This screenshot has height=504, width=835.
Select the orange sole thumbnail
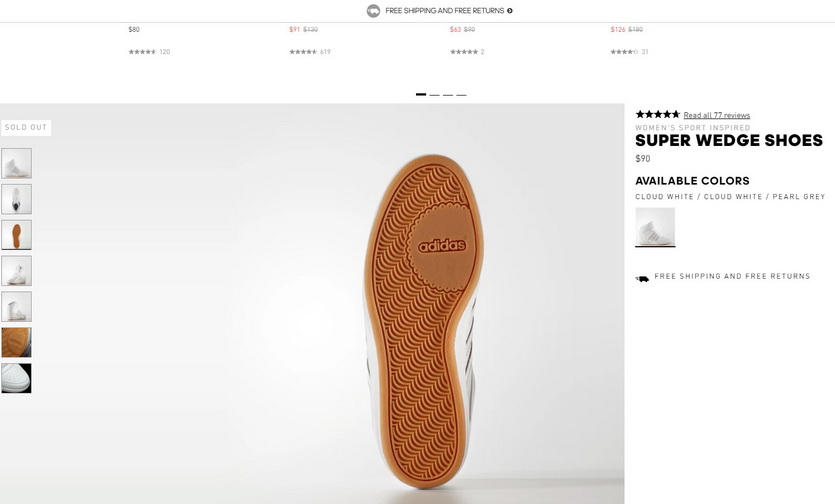click(x=16, y=235)
